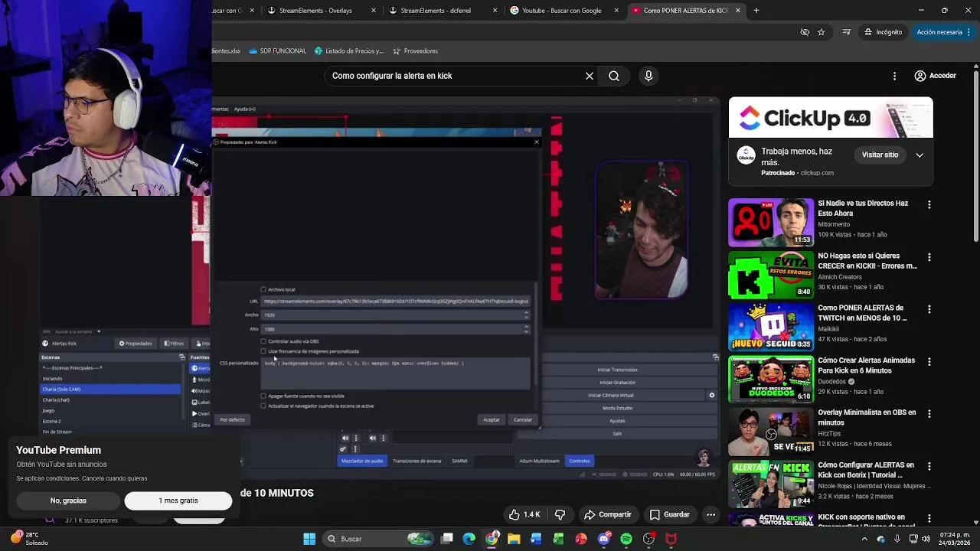Bookmark this page with star icon
980x551 pixels.
point(821,32)
